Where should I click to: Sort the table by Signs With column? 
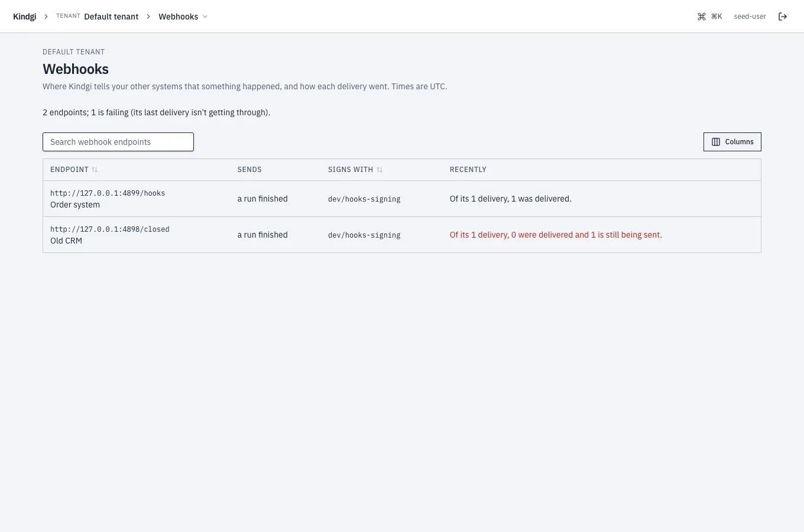pyautogui.click(x=355, y=170)
